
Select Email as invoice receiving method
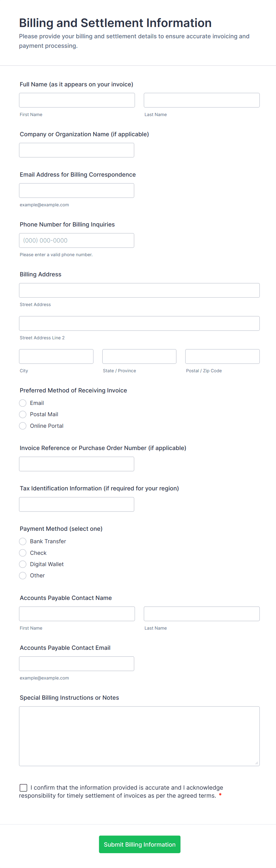coord(23,403)
